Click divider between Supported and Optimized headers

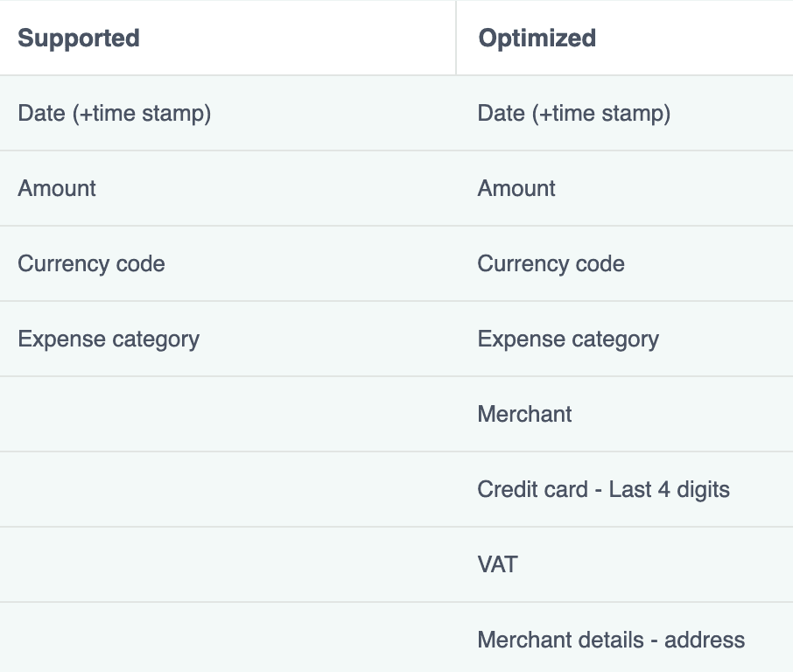(456, 38)
